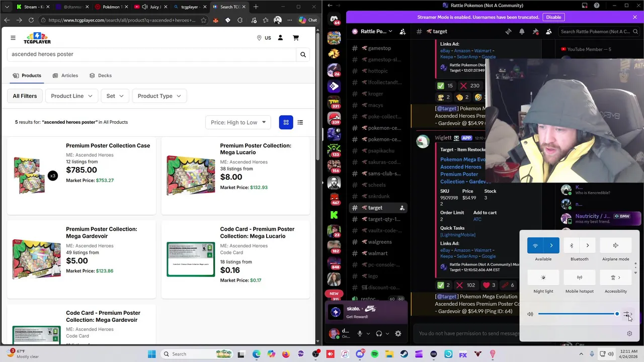Switch to Decks tab
The height and width of the screenshot is (362, 644).
[x=100, y=75]
